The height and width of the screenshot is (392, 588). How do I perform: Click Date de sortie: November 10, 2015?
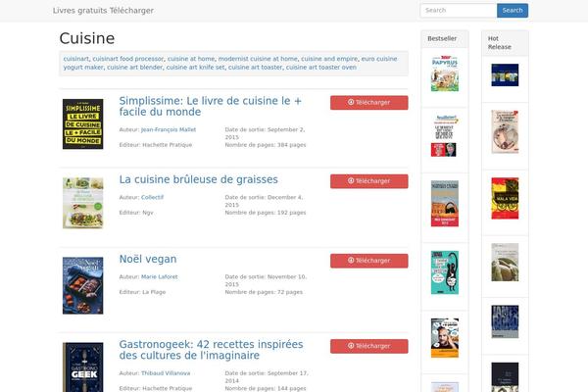(x=266, y=280)
